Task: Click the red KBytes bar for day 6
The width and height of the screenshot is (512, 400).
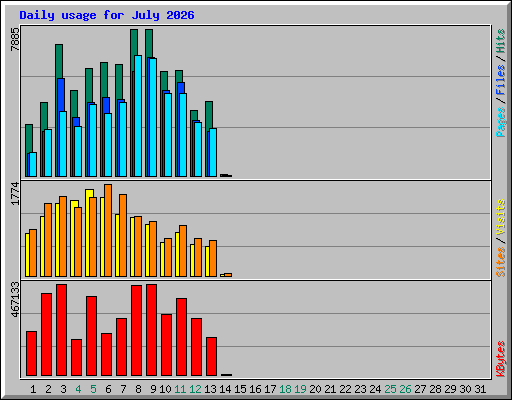Action: [x=106, y=355]
